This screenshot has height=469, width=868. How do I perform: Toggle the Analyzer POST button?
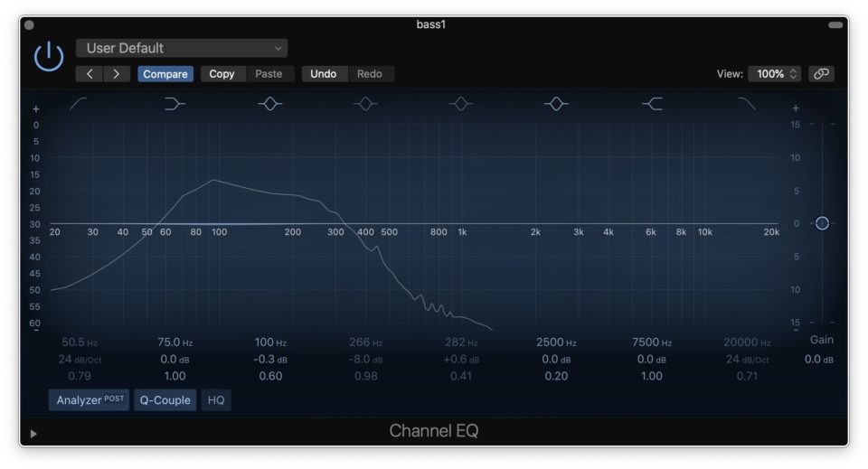click(90, 399)
